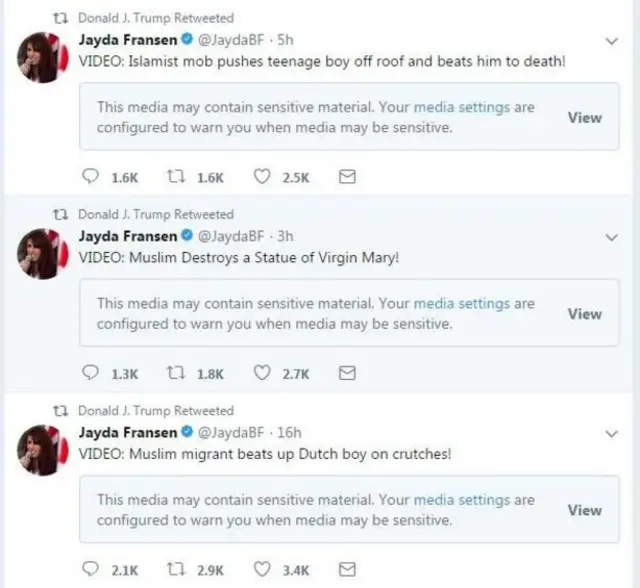Open Jayda Fransen's avatar in first tweet
Image resolution: width=640 pixels, height=588 pixels.
[44, 57]
